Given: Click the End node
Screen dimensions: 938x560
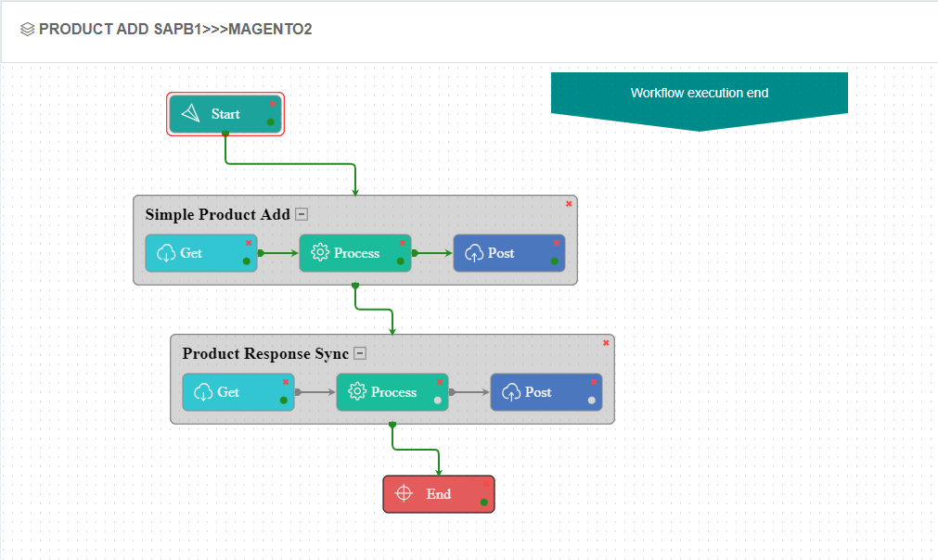Looking at the screenshot, I should 438,493.
